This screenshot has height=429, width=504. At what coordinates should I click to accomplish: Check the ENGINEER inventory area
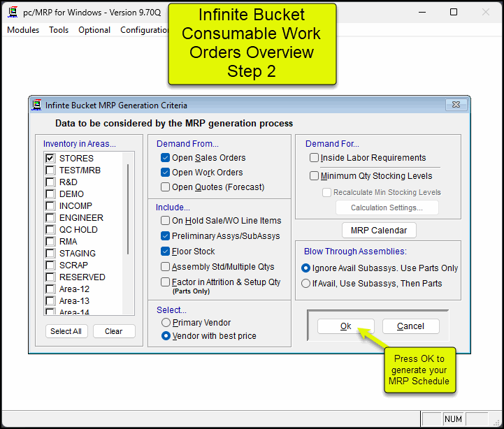click(x=50, y=218)
